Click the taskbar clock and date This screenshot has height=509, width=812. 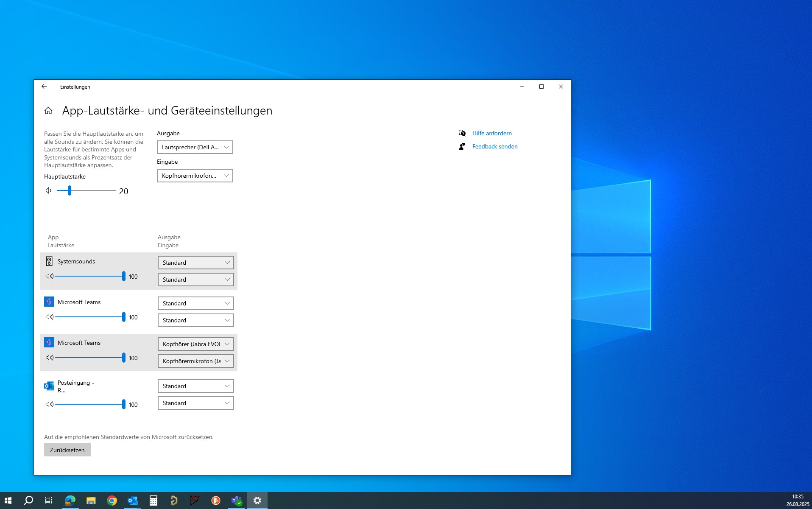click(x=798, y=501)
